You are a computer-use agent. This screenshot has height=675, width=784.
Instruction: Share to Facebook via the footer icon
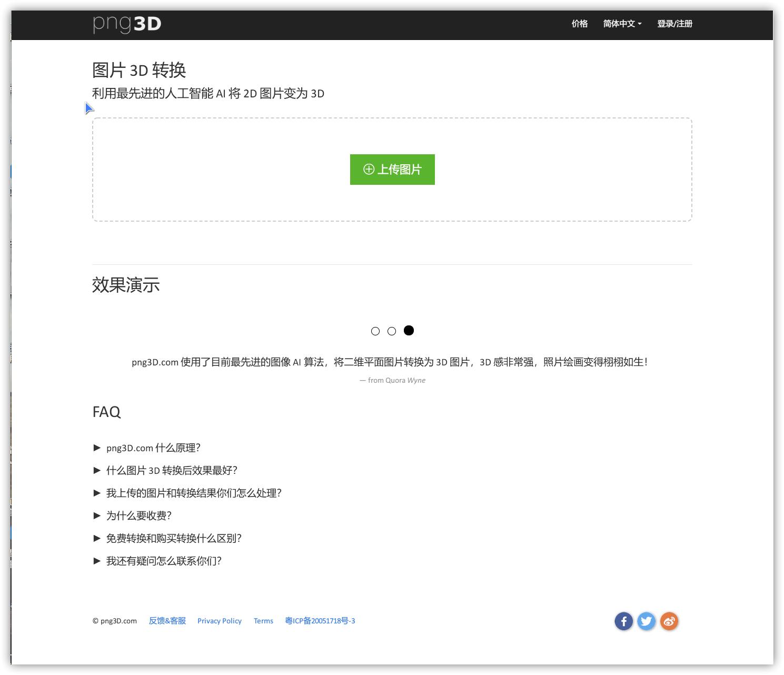click(x=624, y=621)
